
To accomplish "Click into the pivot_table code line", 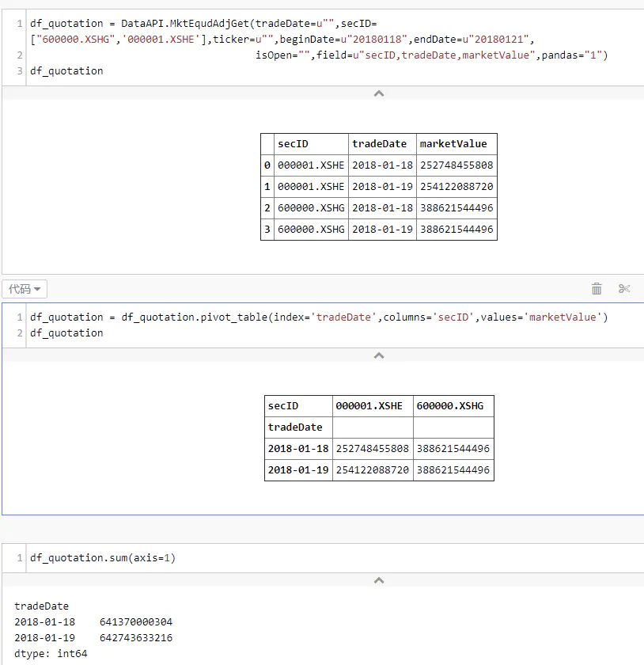I will (x=319, y=317).
